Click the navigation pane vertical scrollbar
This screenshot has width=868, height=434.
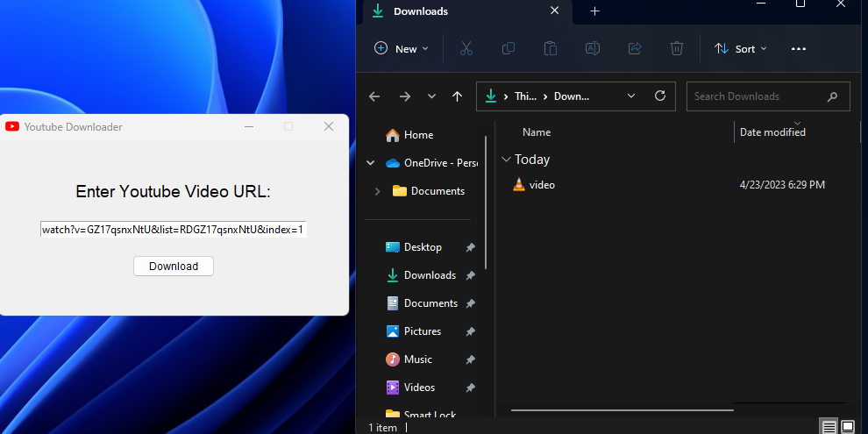pos(486,202)
